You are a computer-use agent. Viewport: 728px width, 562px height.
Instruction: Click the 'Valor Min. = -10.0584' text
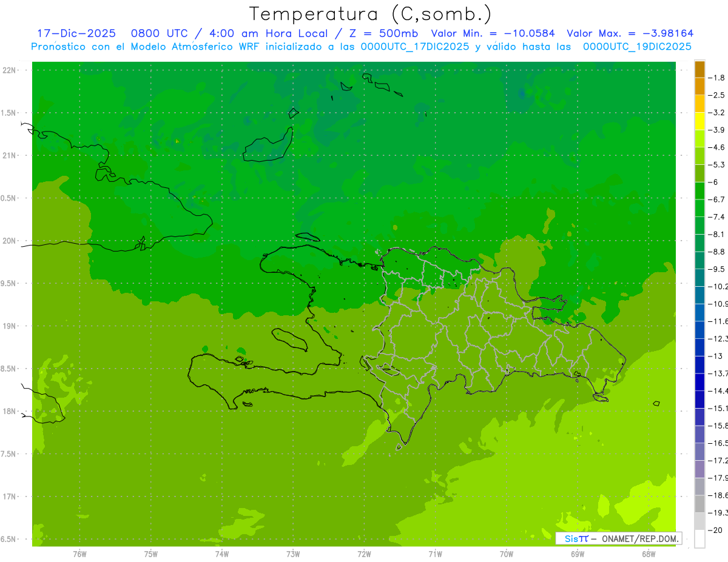click(x=493, y=33)
